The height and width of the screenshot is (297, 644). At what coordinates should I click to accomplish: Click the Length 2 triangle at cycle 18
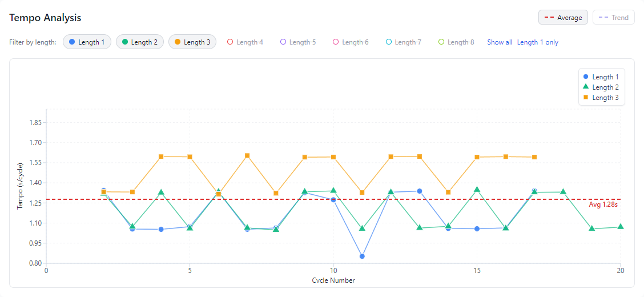point(563,192)
